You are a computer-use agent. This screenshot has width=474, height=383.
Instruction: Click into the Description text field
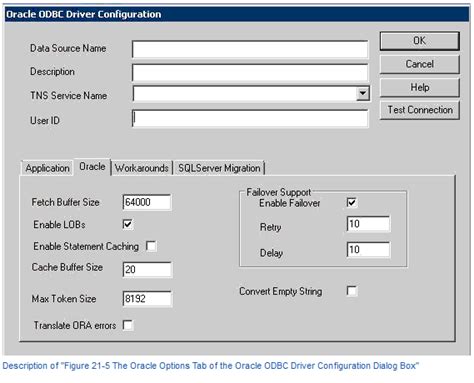250,73
